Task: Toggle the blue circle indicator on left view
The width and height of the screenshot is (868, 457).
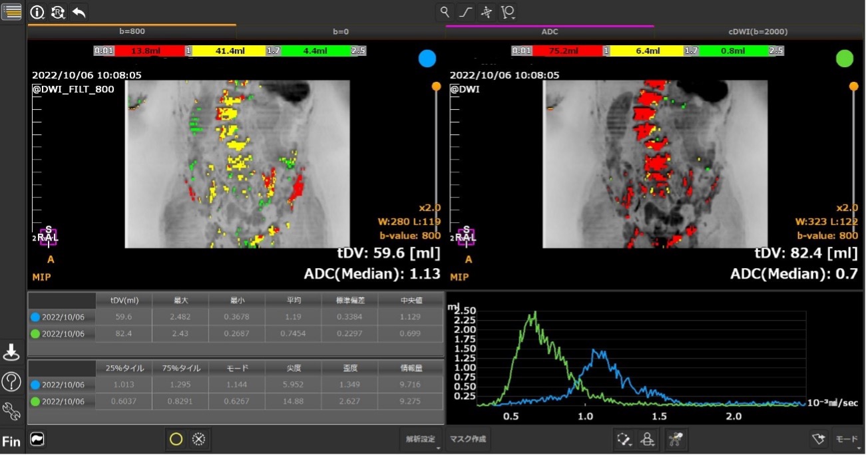Action: coord(427,59)
